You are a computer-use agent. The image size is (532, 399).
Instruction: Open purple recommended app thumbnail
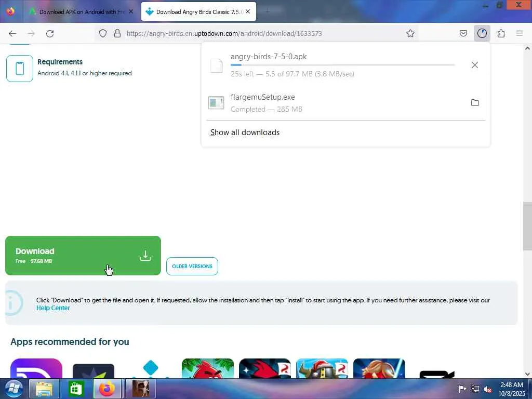click(x=36, y=368)
